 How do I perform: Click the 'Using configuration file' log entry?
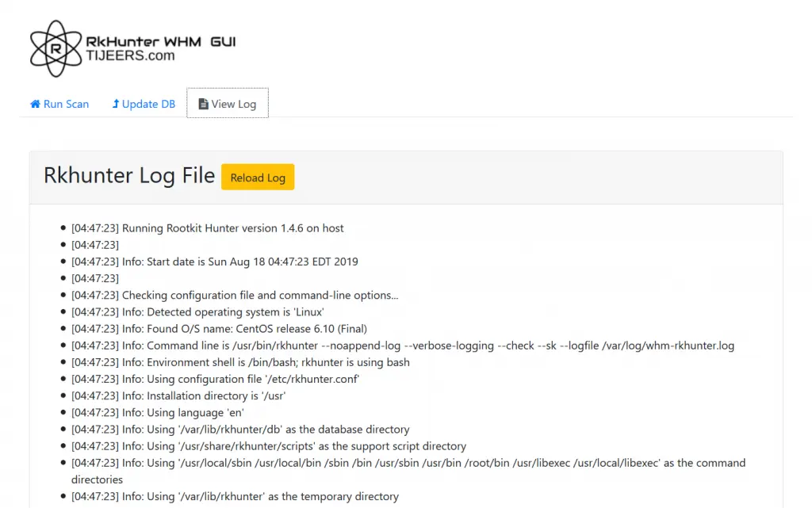215,380
